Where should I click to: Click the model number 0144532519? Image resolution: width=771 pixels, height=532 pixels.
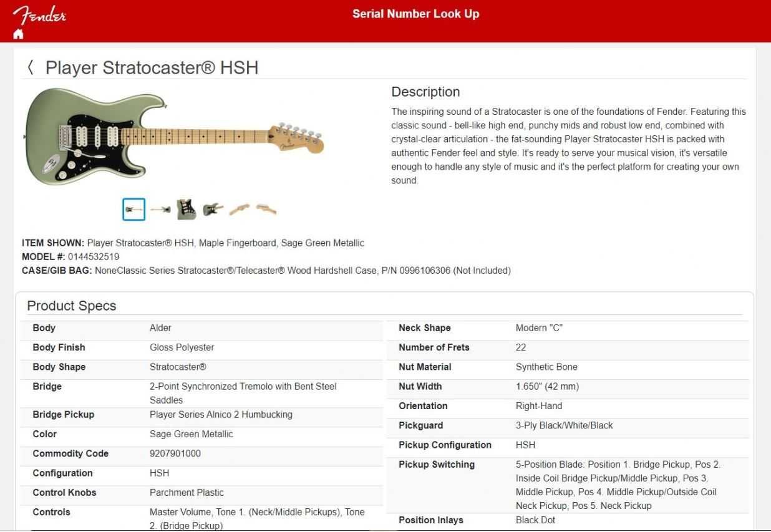click(x=94, y=256)
